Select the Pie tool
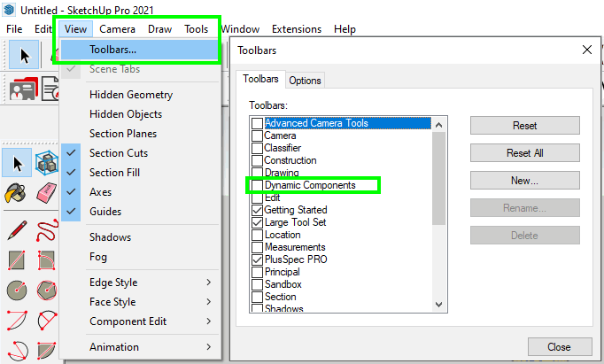 tap(47, 351)
